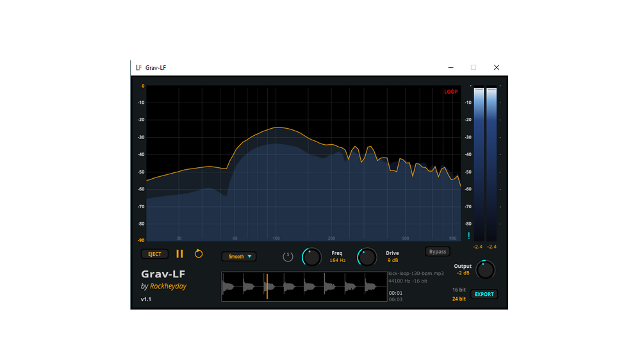Screen dimensions: 644x362
Task: Select 16 bit export depth
Action: [459, 290]
